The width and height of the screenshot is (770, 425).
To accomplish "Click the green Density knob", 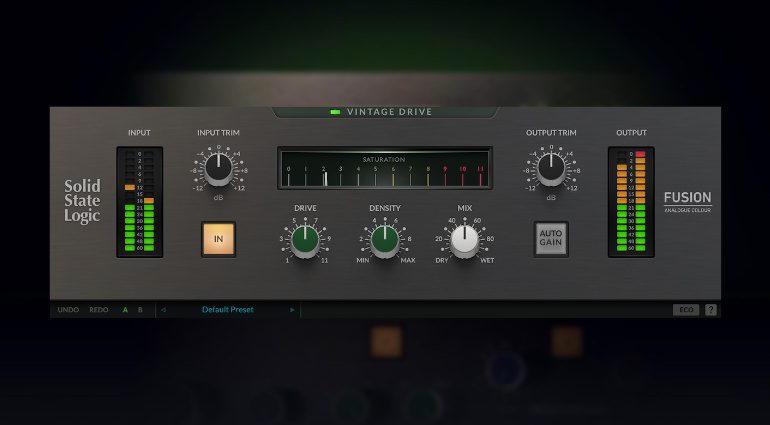I will point(385,239).
